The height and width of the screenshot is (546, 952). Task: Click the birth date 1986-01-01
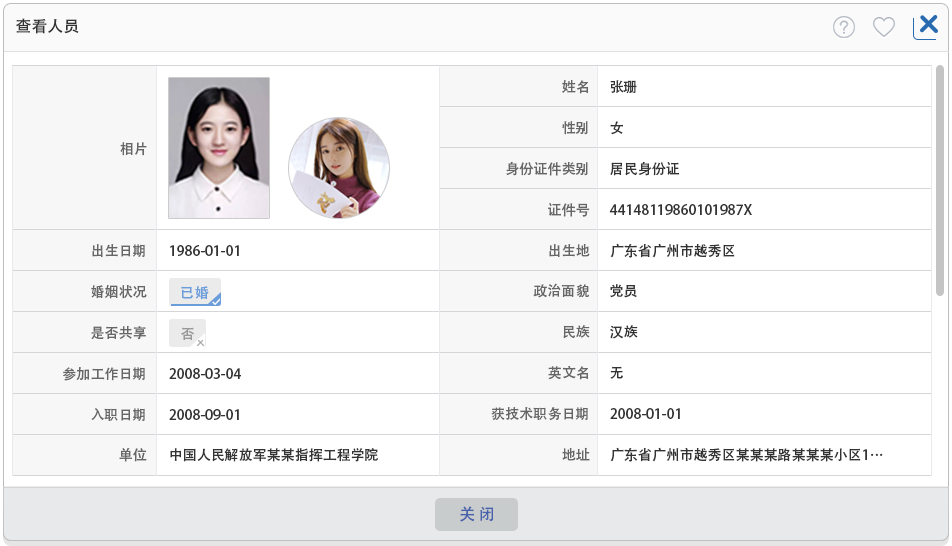[205, 251]
